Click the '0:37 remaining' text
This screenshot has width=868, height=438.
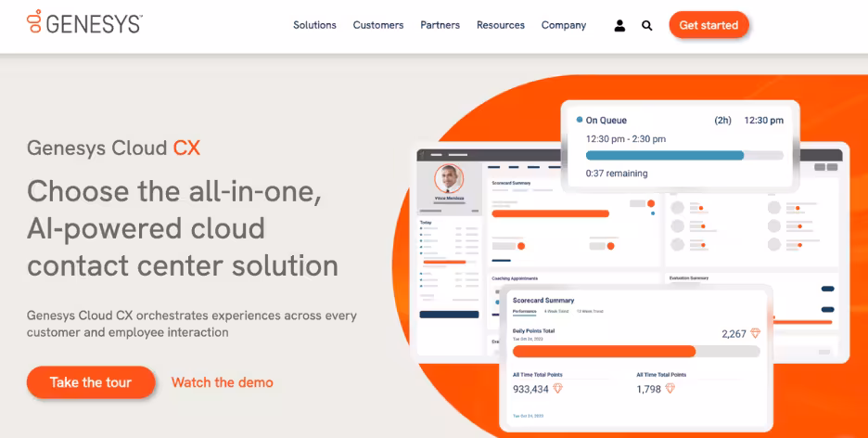[617, 174]
